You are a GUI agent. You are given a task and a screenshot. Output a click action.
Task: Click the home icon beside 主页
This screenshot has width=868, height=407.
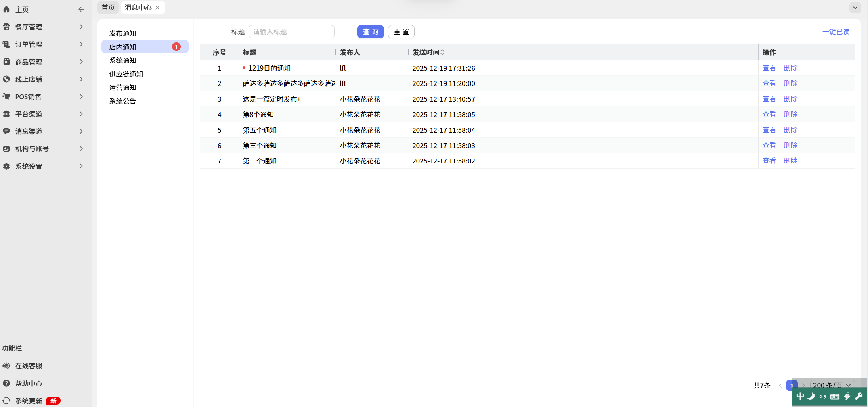[6, 9]
